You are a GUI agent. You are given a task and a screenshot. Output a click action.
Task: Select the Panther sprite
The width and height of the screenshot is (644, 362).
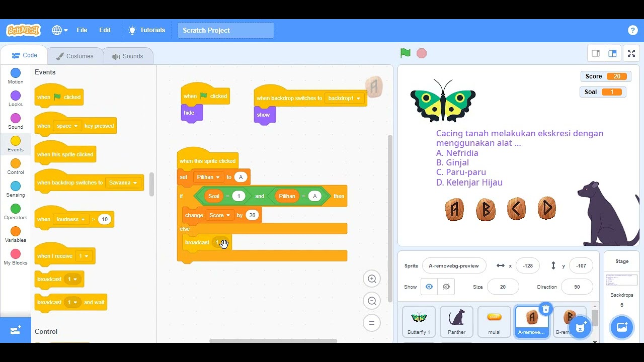pos(456,322)
